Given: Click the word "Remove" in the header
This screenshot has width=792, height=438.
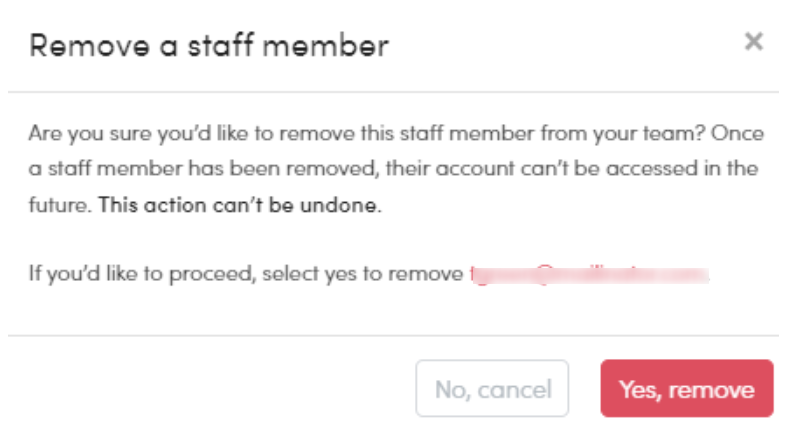Looking at the screenshot, I should point(76,45).
